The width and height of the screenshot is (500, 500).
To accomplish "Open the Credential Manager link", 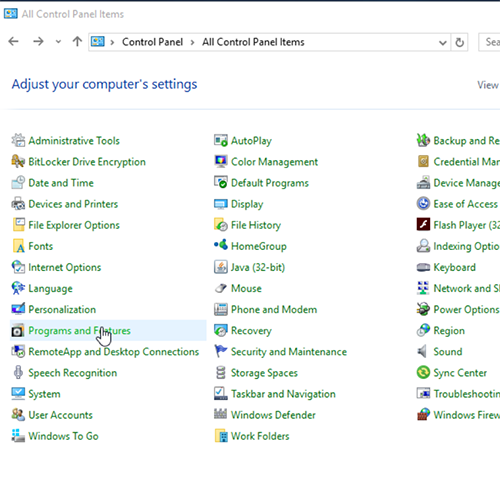I will [x=466, y=162].
